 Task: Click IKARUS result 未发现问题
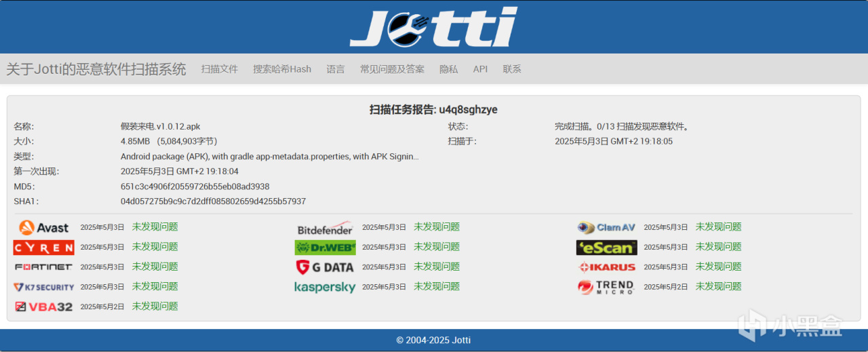point(719,267)
